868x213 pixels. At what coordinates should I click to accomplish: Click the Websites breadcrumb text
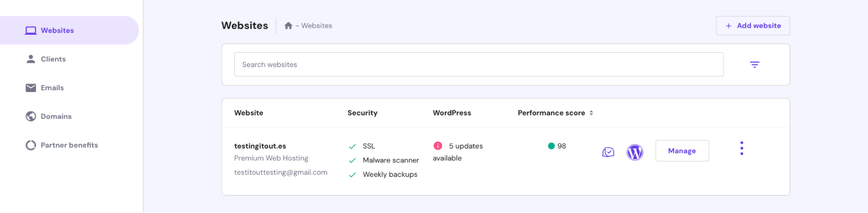click(317, 26)
